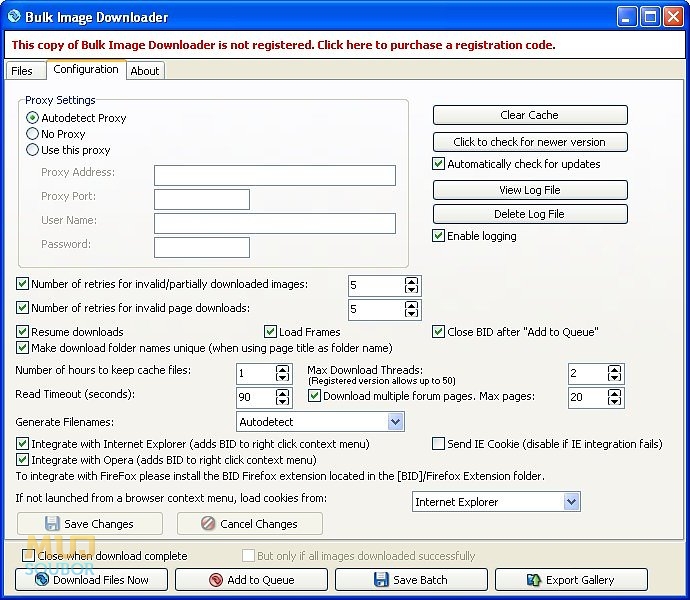690x600 pixels.
Task: Disable Automatically check for updates
Action: pyautogui.click(x=438, y=164)
